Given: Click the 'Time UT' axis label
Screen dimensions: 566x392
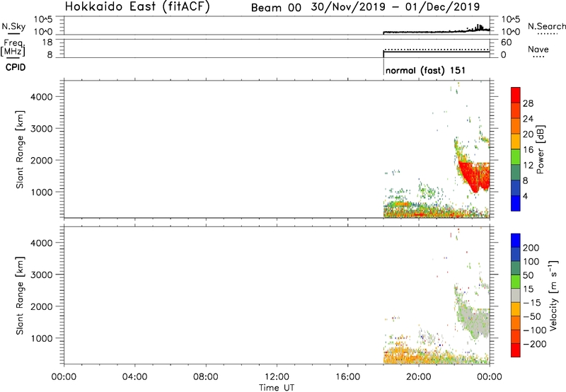Looking at the screenshot, I should click(277, 388).
